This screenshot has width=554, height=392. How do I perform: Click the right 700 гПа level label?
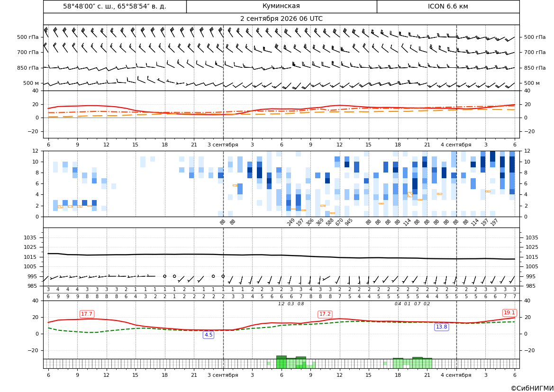point(535,52)
